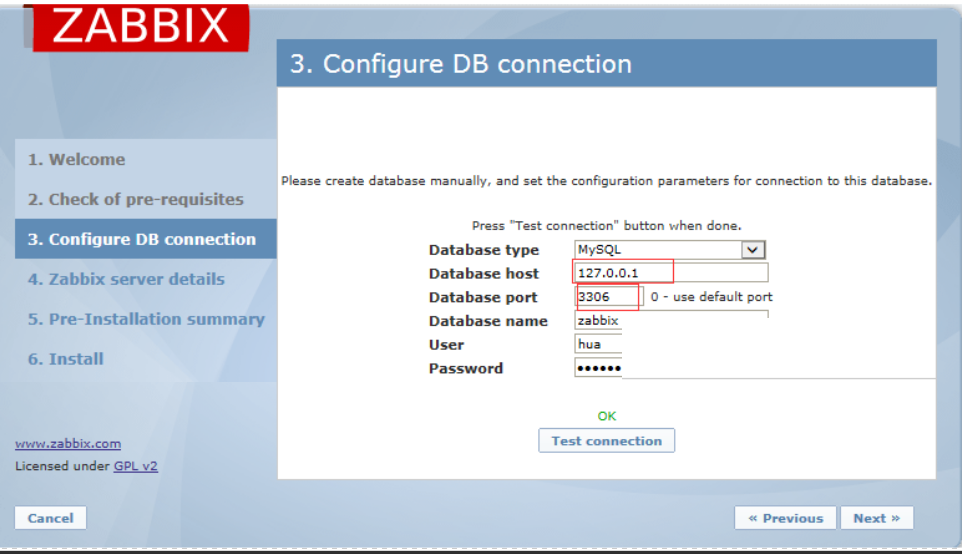The height and width of the screenshot is (554, 962).
Task: Click the 'Database host' label
Action: point(483,274)
